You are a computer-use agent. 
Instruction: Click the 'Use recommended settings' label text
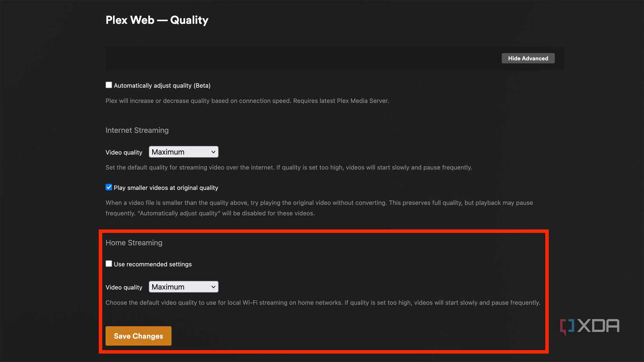153,264
